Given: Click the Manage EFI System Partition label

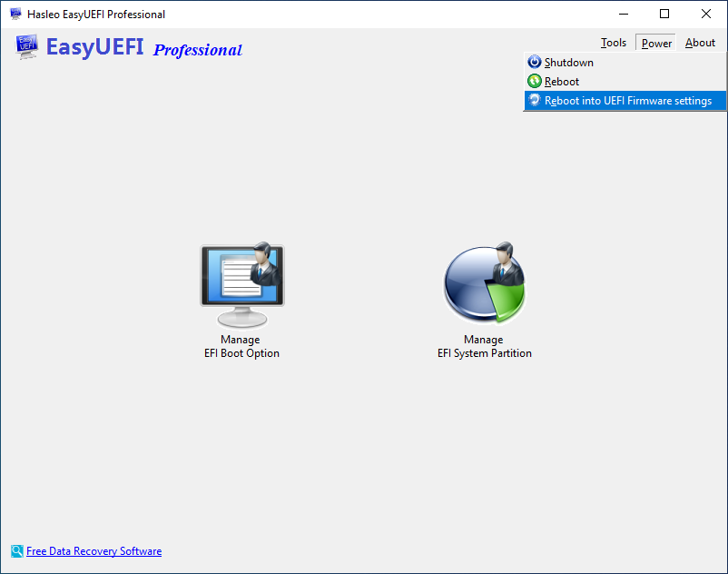Looking at the screenshot, I should [484, 346].
